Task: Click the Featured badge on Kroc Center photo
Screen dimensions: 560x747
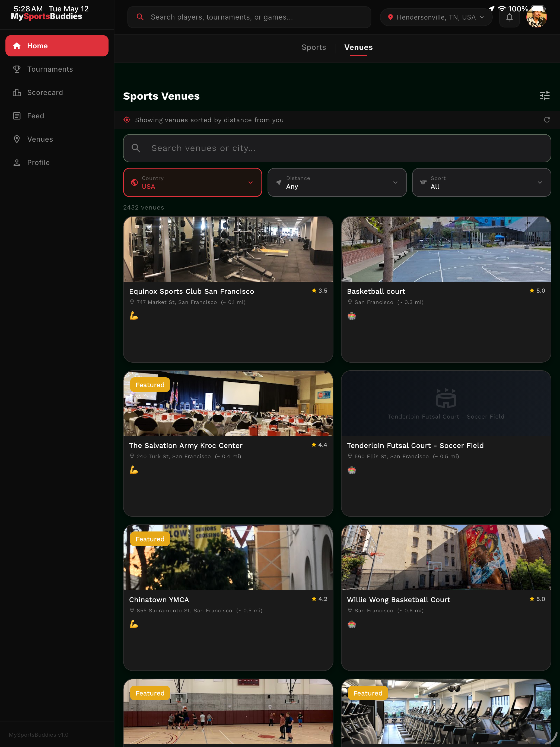Action: pos(150,385)
